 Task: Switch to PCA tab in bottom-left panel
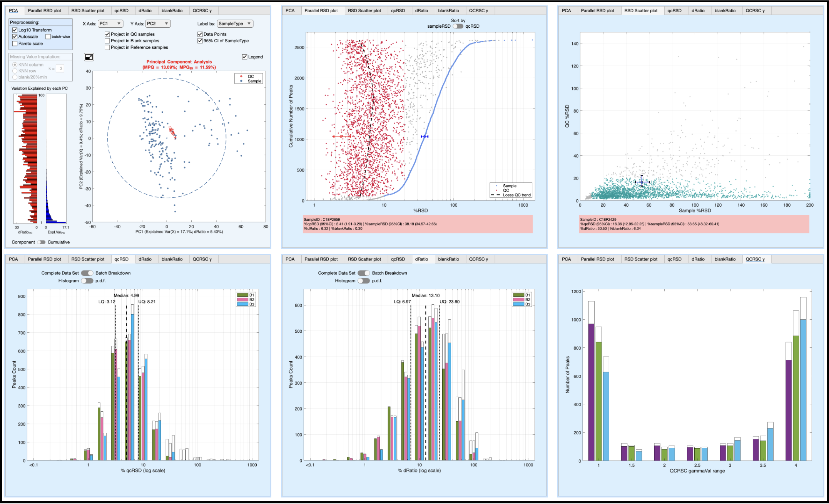[x=13, y=259]
